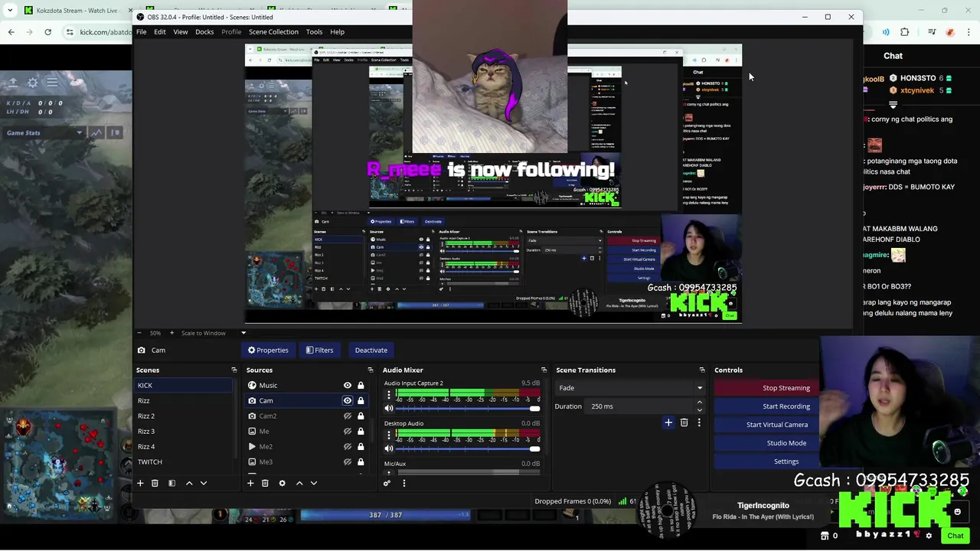Open the File menu in OBS
980x551 pixels.
tap(142, 31)
